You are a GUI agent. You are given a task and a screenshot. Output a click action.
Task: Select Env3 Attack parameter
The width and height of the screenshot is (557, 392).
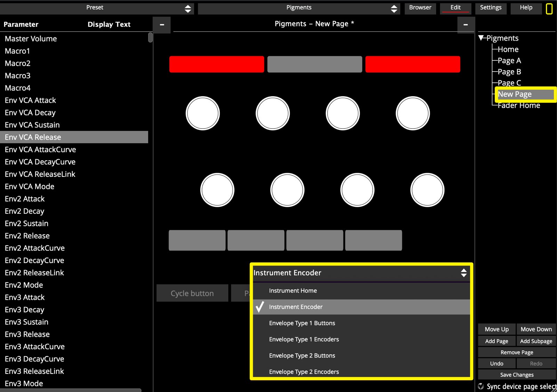click(74, 297)
